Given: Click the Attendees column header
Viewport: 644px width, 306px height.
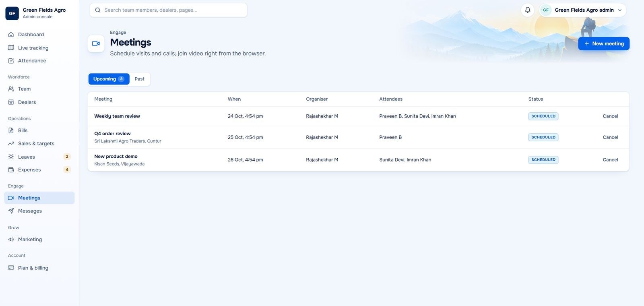Looking at the screenshot, I should (x=391, y=99).
